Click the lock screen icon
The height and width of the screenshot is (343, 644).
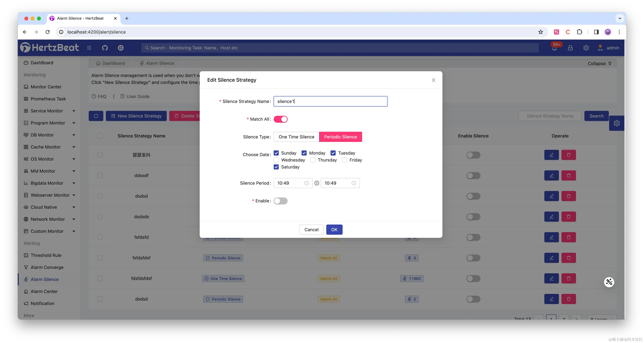(570, 48)
